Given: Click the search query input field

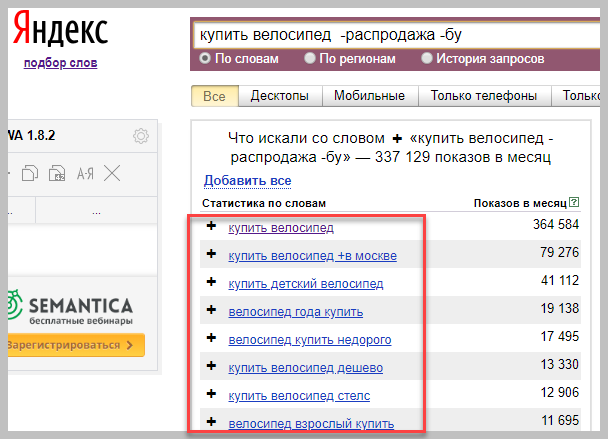Looking at the screenshot, I should coord(390,35).
